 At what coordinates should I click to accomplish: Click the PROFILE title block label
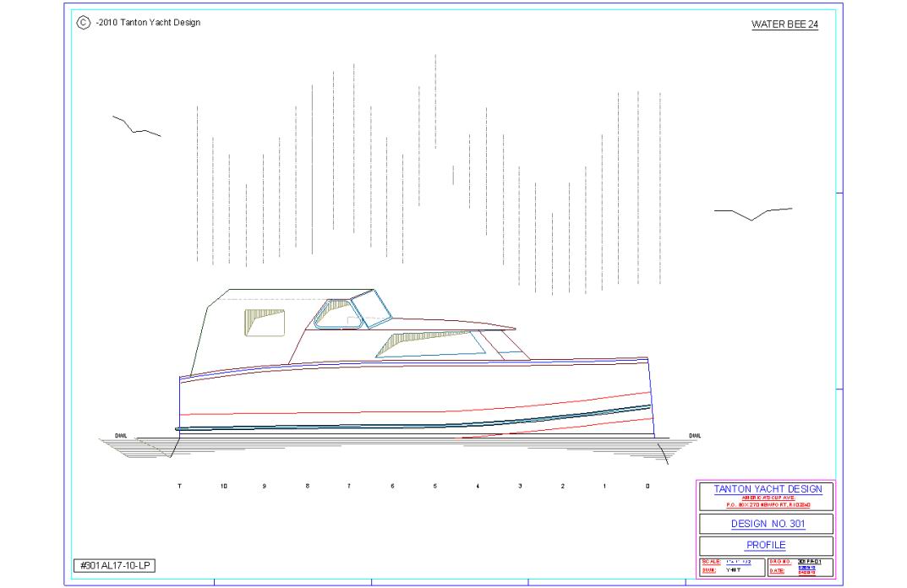[x=766, y=545]
